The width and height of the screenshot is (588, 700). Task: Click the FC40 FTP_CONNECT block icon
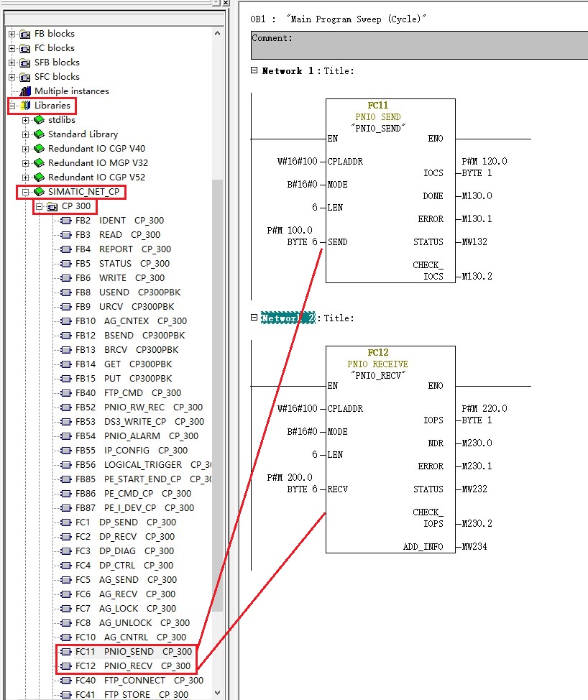point(66,681)
